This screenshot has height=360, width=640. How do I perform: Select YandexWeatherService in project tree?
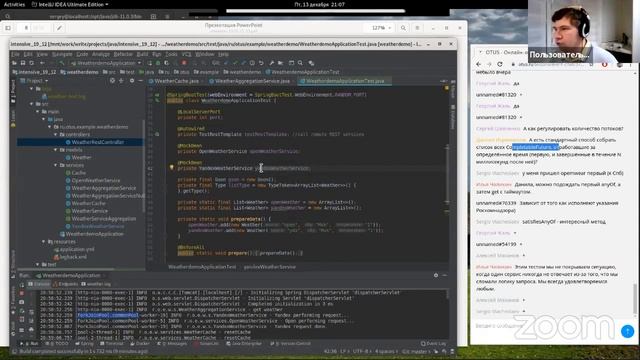pyautogui.click(x=98, y=226)
